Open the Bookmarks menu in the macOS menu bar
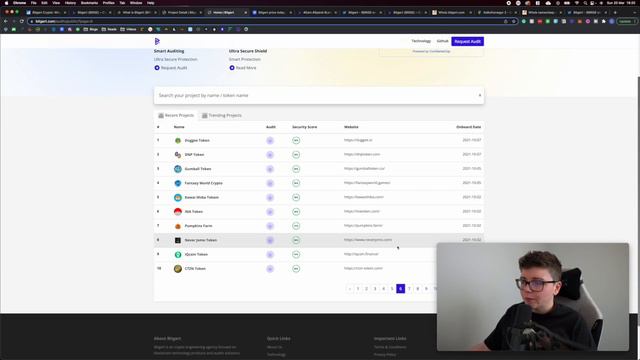Screen dimensions: 640x360 (89, 3)
